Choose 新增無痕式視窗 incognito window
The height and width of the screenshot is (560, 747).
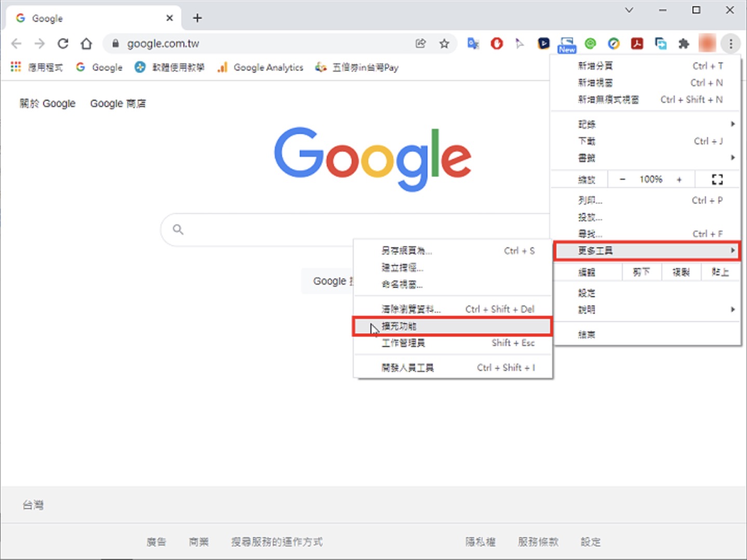(x=646, y=99)
